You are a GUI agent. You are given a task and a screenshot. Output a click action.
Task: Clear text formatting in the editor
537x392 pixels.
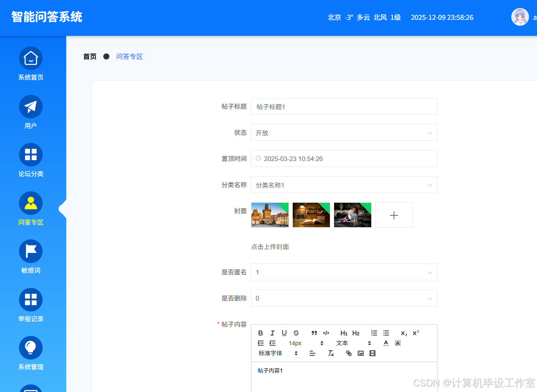[331, 353]
